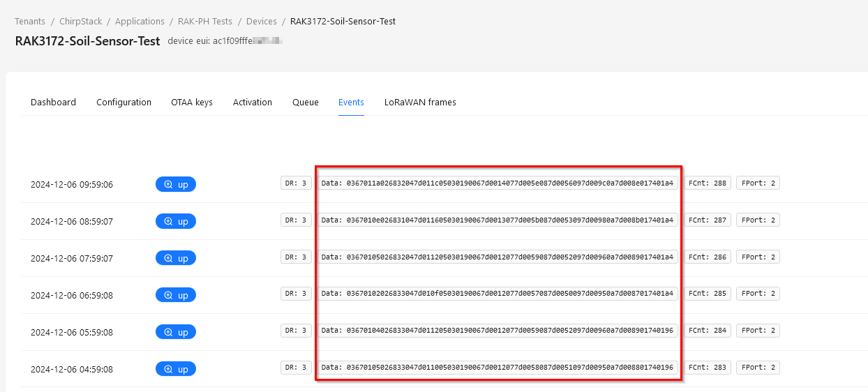Select RAK3172-Soil-Sensor-Test breadcrumb entry
Viewport: 868px width, 392px height.
pyautogui.click(x=343, y=22)
